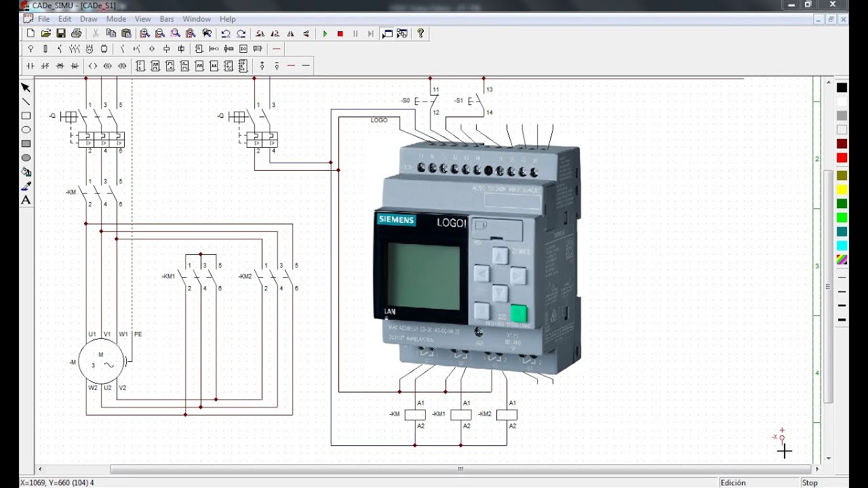Open the Mode menu
The height and width of the screenshot is (488, 868).
[x=116, y=19]
